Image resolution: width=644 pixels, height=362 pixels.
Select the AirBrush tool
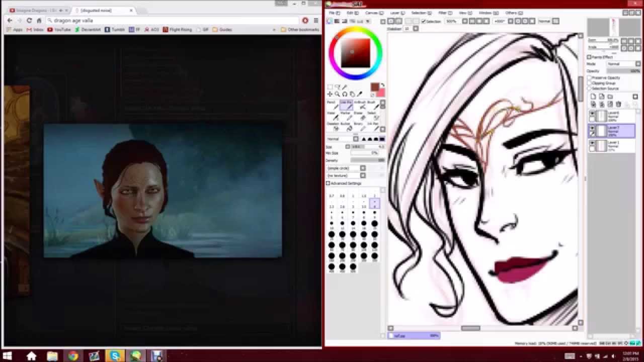click(x=359, y=105)
